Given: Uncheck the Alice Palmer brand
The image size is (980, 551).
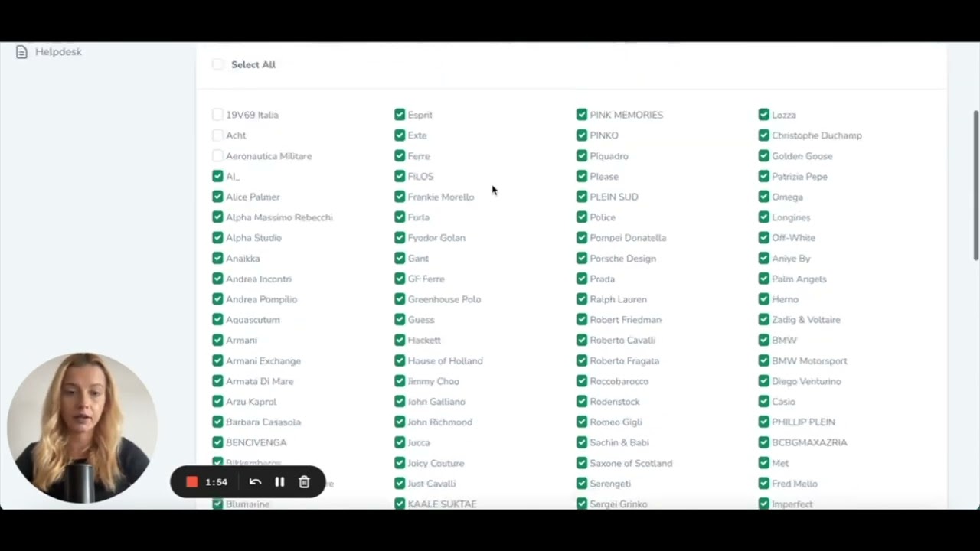Looking at the screenshot, I should pyautogui.click(x=217, y=197).
